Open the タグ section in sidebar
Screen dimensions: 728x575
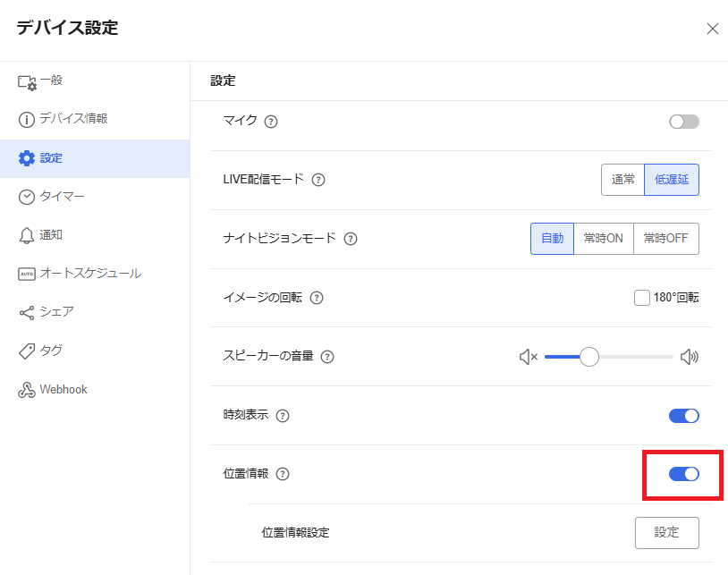[x=27, y=350]
